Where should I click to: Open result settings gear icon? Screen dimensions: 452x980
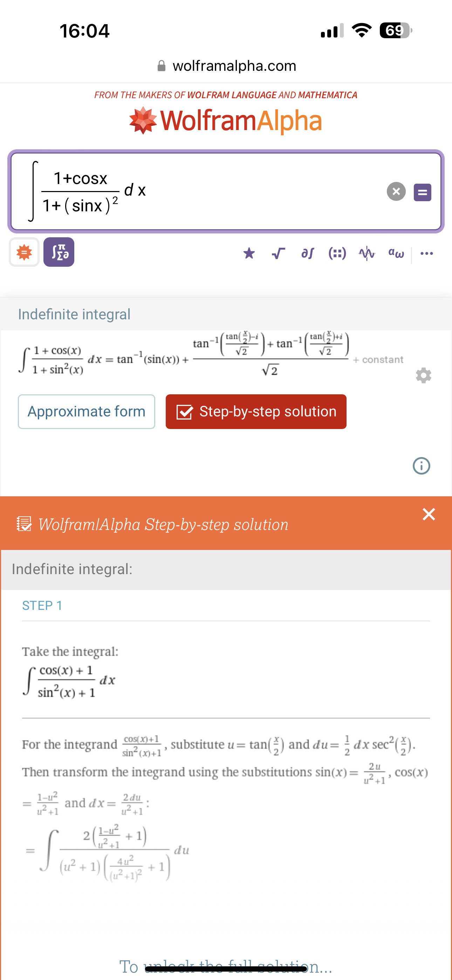[x=424, y=375]
